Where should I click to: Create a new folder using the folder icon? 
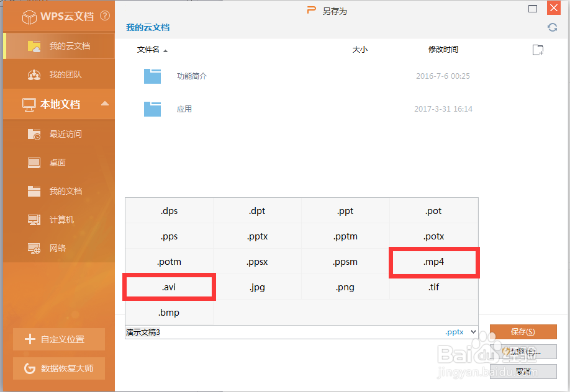(x=537, y=50)
